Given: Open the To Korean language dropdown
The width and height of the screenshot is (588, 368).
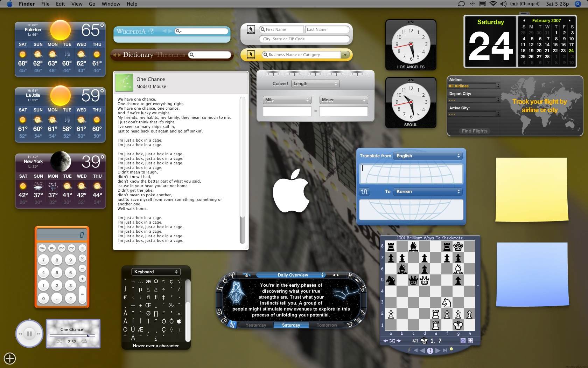Looking at the screenshot, I should click(428, 192).
